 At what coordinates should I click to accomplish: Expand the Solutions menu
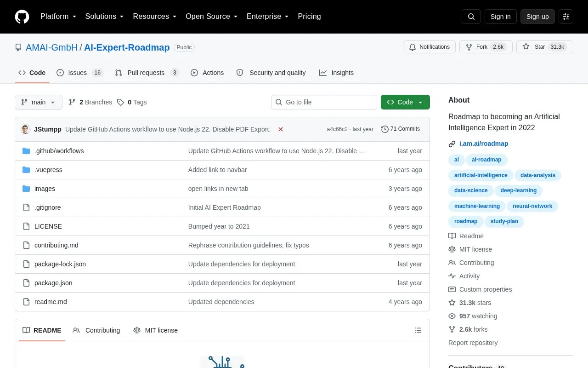pos(104,16)
